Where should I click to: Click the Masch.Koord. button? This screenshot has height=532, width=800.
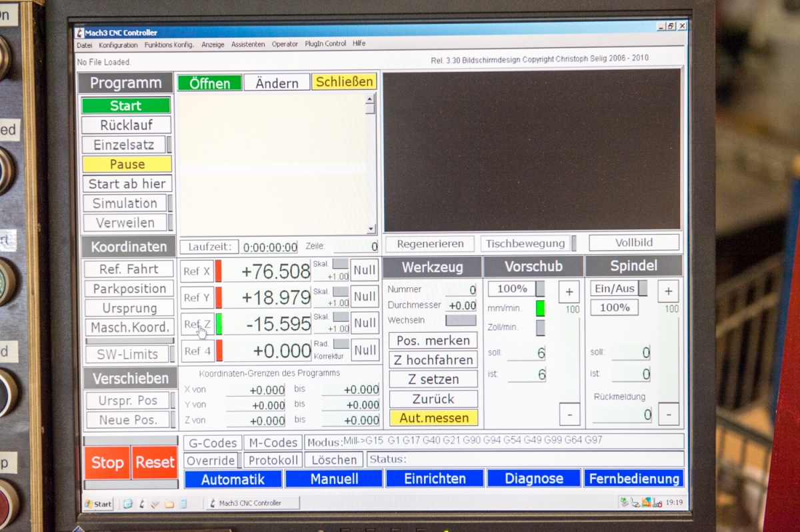point(130,327)
